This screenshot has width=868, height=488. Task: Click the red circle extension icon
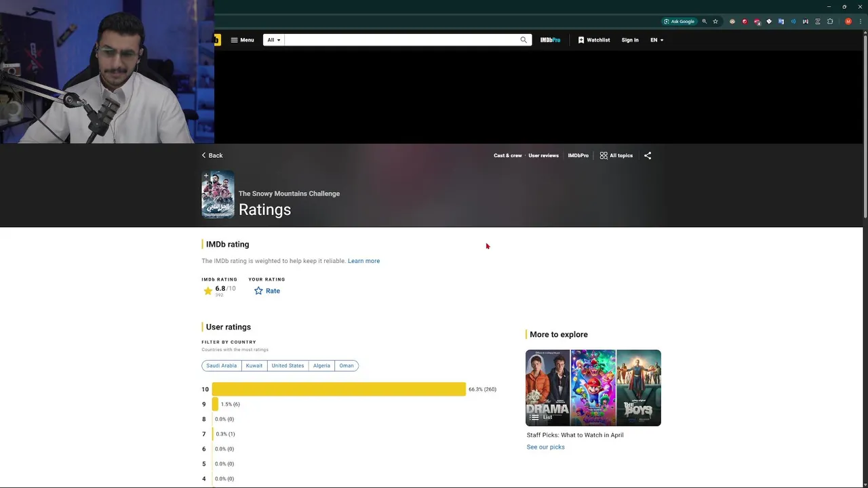click(x=745, y=22)
